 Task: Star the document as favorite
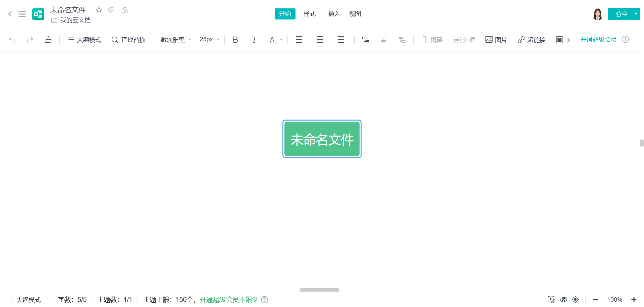pos(99,10)
